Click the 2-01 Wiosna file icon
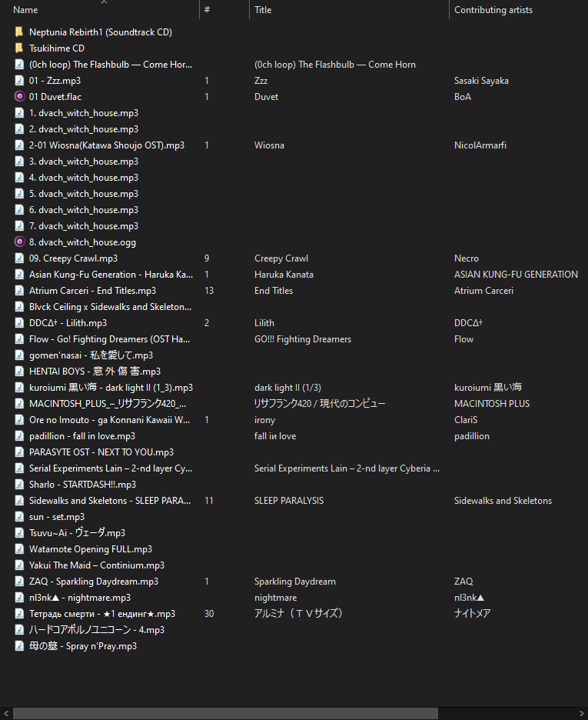Image resolution: width=588 pixels, height=720 pixels. pos(19,145)
